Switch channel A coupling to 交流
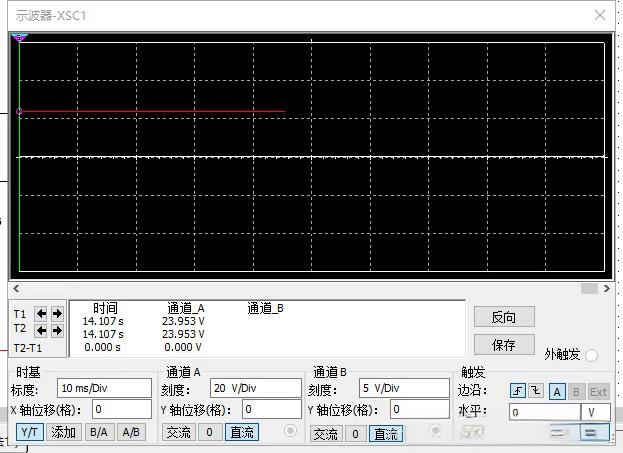623x453 pixels. click(179, 432)
